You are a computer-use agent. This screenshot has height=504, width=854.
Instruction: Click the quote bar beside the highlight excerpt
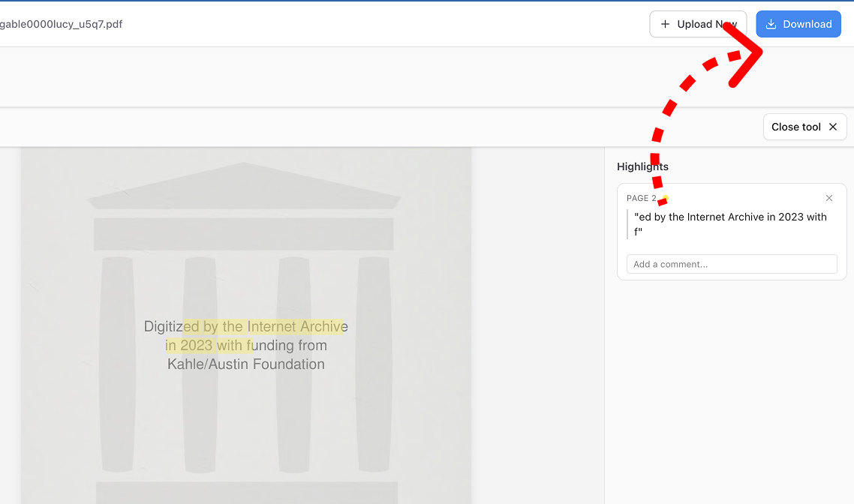pyautogui.click(x=629, y=223)
